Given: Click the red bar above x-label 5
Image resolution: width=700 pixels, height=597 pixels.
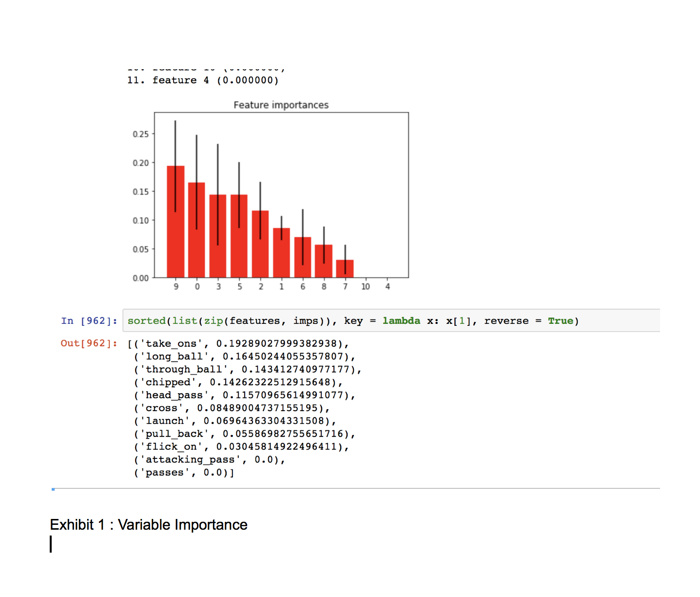Looking at the screenshot, I should (x=239, y=236).
